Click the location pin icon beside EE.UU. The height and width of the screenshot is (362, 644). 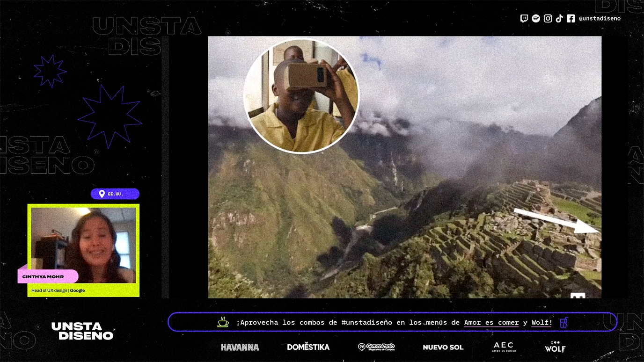(102, 194)
